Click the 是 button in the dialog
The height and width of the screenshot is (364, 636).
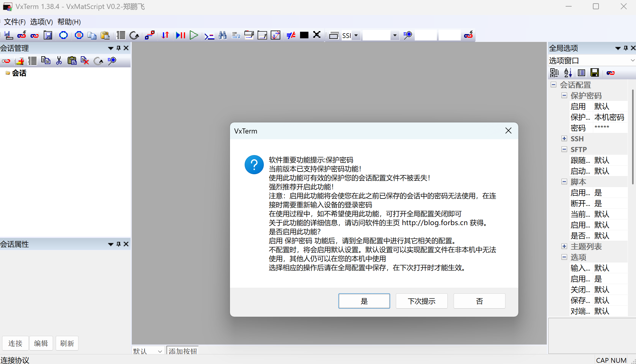364,301
